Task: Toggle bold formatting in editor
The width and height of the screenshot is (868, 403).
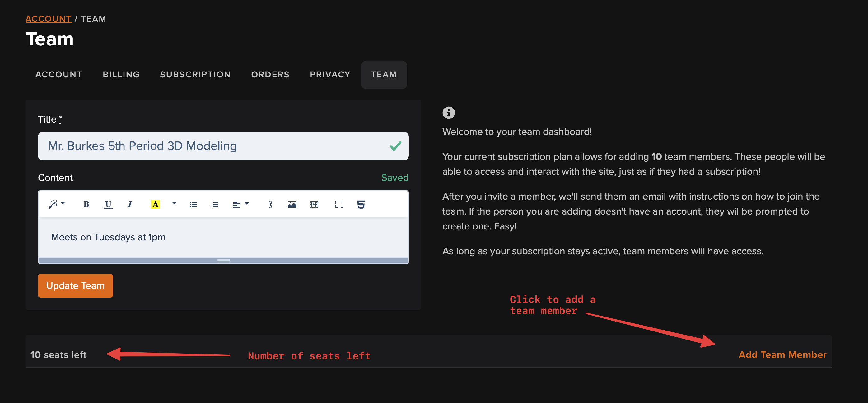Action: pyautogui.click(x=86, y=204)
